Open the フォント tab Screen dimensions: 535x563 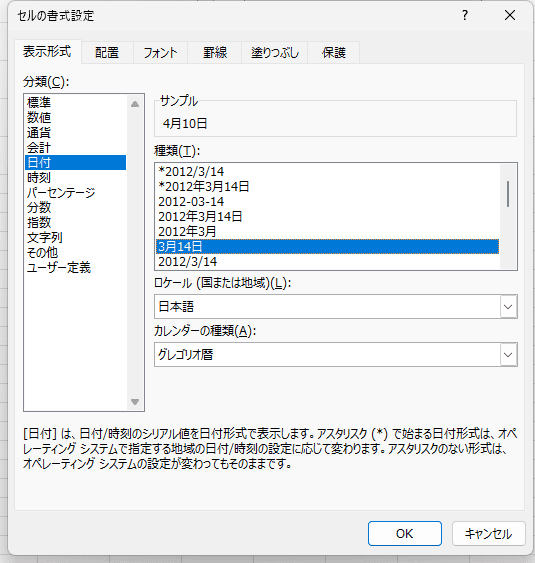pyautogui.click(x=160, y=53)
